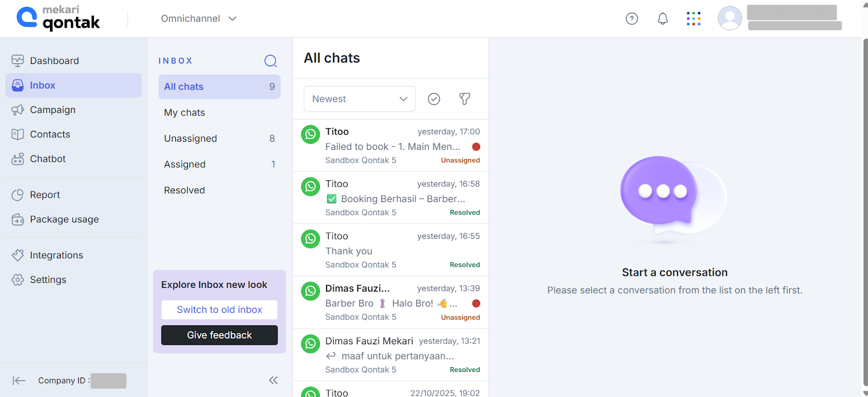Image resolution: width=868 pixels, height=397 pixels.
Task: Expand the Omnichannel product dropdown
Action: click(199, 18)
